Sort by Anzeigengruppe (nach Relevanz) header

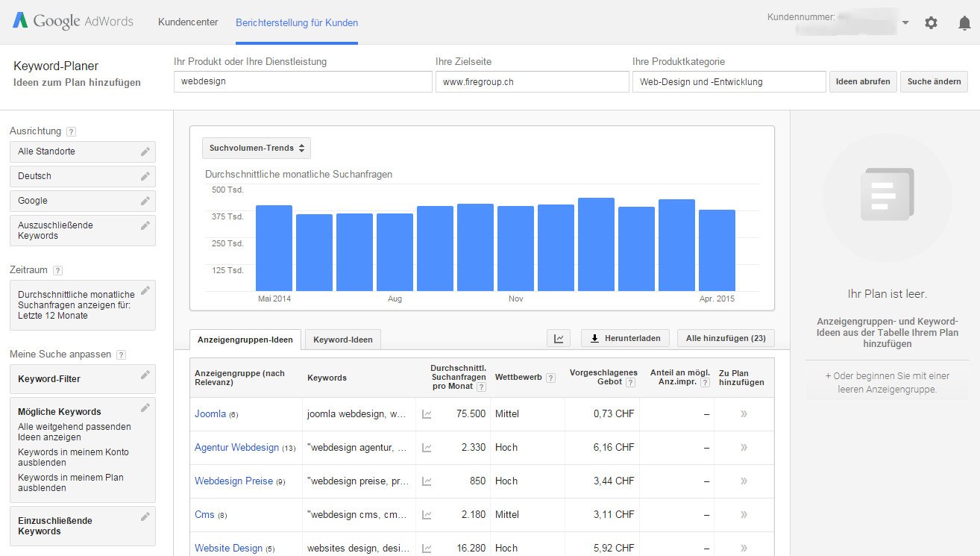click(x=239, y=378)
